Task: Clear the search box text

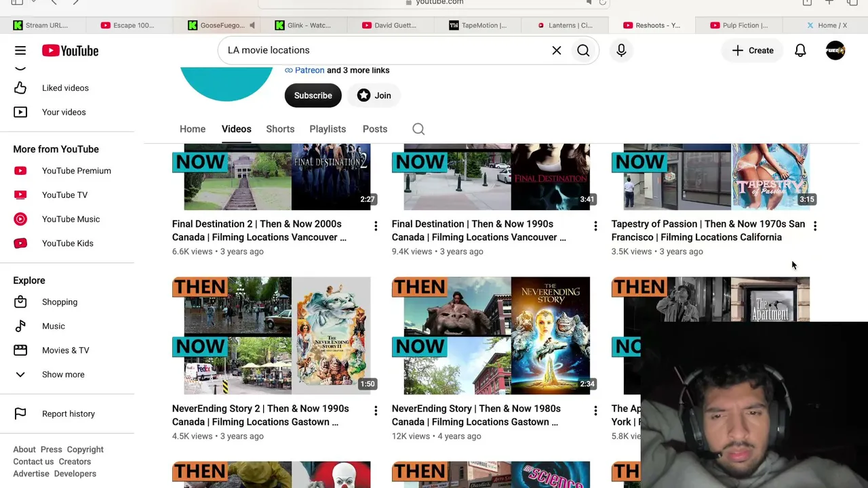Action: [x=557, y=50]
